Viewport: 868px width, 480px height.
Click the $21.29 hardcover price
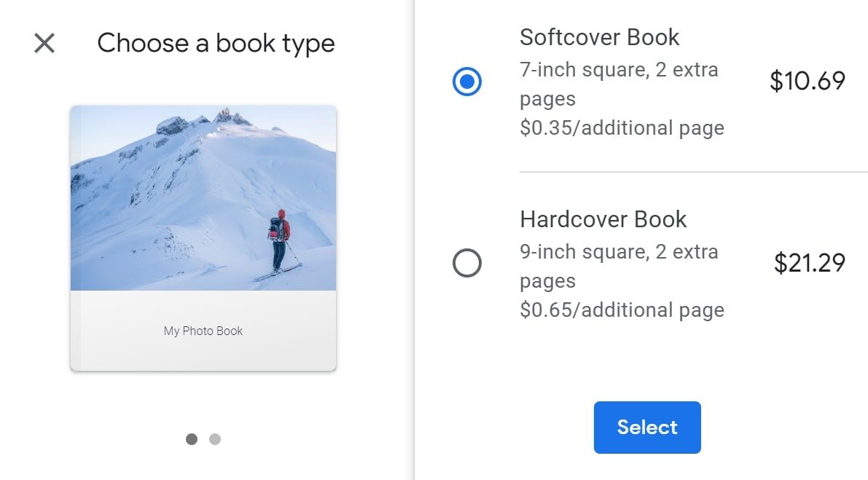(x=809, y=263)
